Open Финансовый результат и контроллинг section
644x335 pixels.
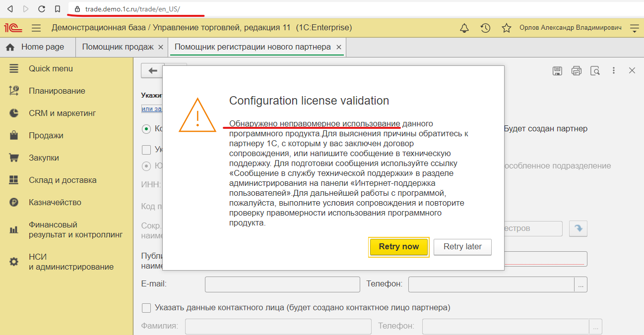coord(75,229)
